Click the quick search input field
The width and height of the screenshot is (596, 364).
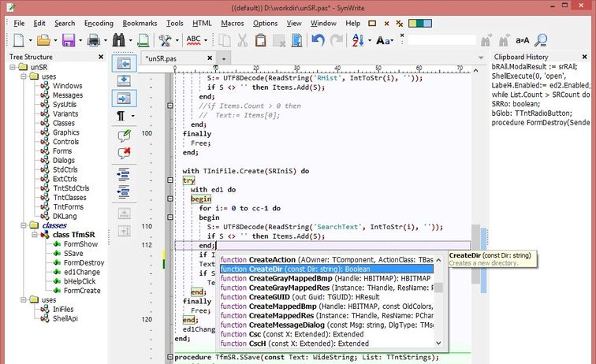coord(441,40)
